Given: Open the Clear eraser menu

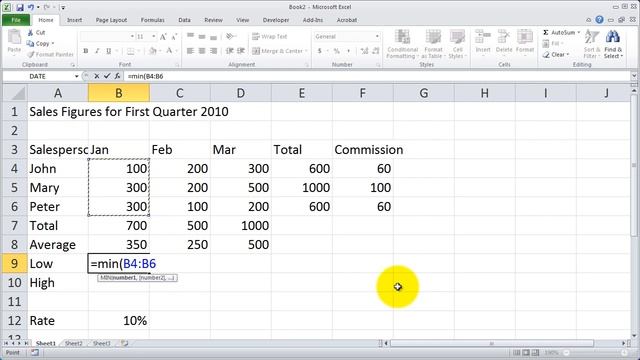Looking at the screenshot, I should coord(556,54).
